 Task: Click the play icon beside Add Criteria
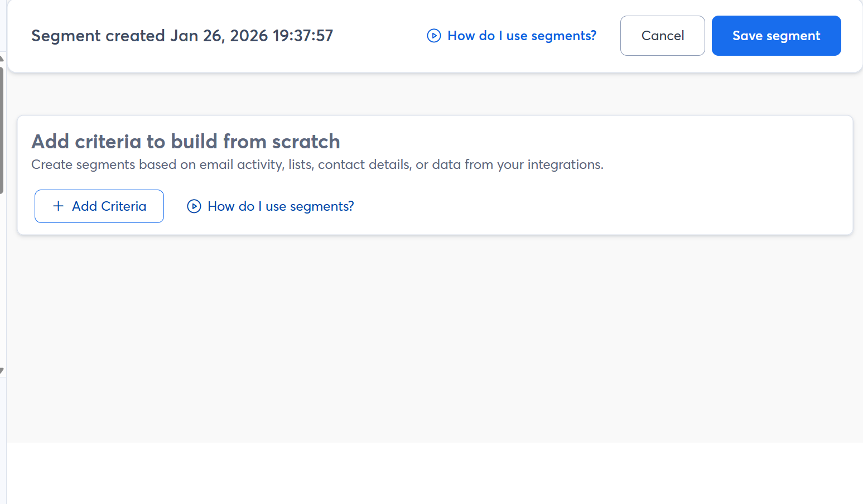click(x=194, y=206)
